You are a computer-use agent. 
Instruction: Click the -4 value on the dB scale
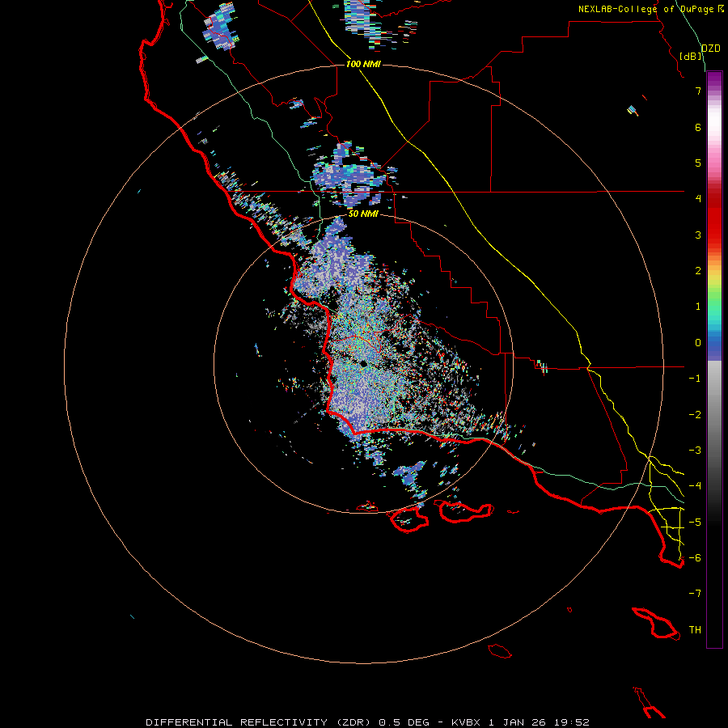tap(695, 486)
